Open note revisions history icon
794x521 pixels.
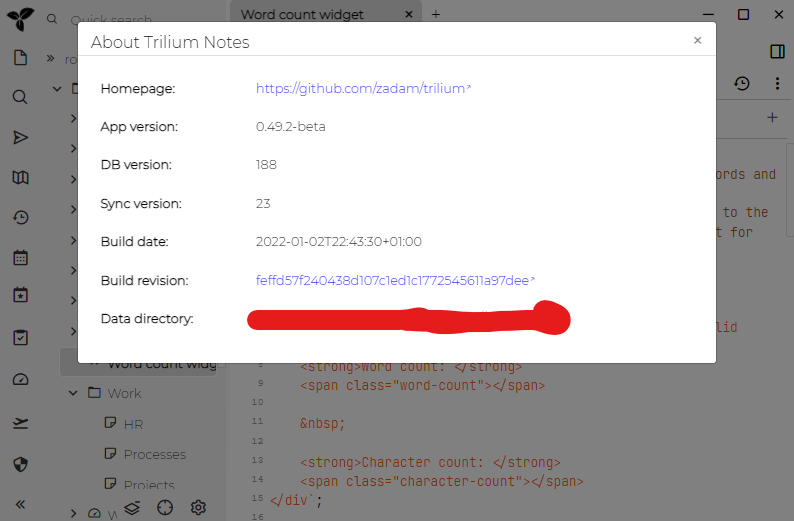(x=742, y=84)
